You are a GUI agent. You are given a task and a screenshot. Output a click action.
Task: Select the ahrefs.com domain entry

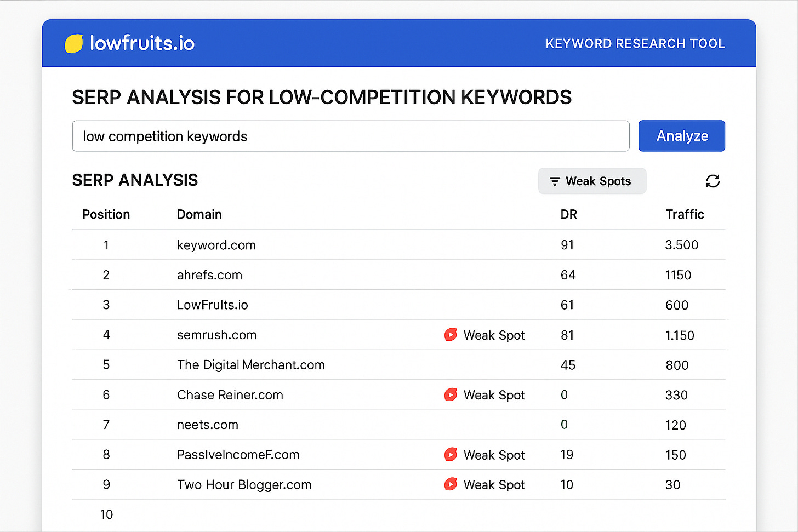tap(210, 275)
